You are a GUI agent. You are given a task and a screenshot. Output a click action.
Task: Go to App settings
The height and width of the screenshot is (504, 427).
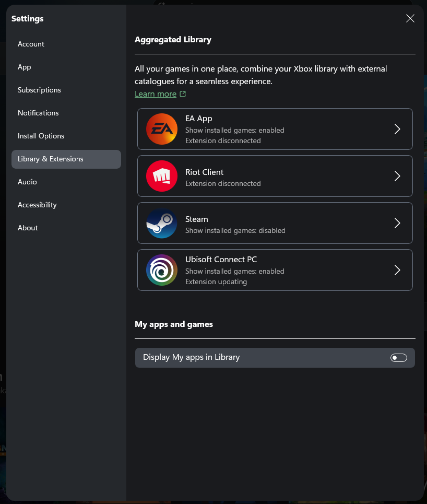click(66, 67)
